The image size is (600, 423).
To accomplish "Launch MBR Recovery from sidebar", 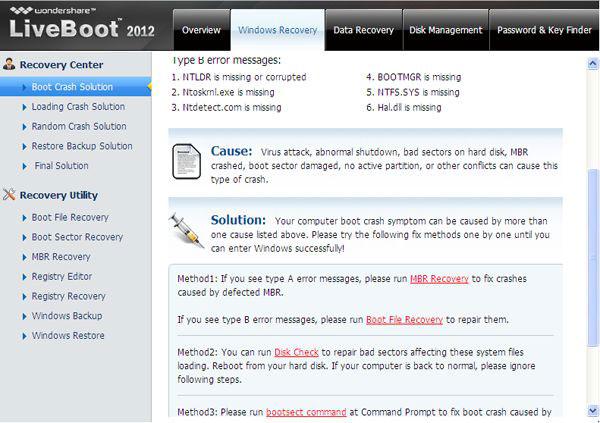I will click(61, 257).
